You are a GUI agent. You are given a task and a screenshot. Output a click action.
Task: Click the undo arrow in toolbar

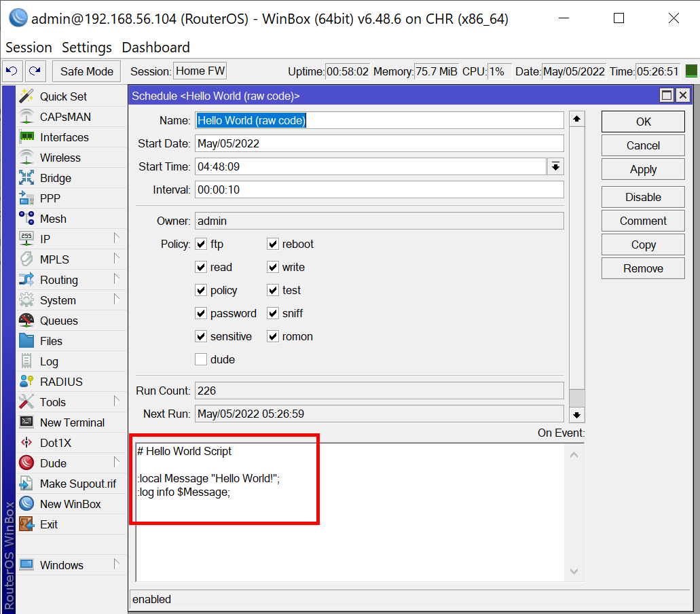click(12, 71)
